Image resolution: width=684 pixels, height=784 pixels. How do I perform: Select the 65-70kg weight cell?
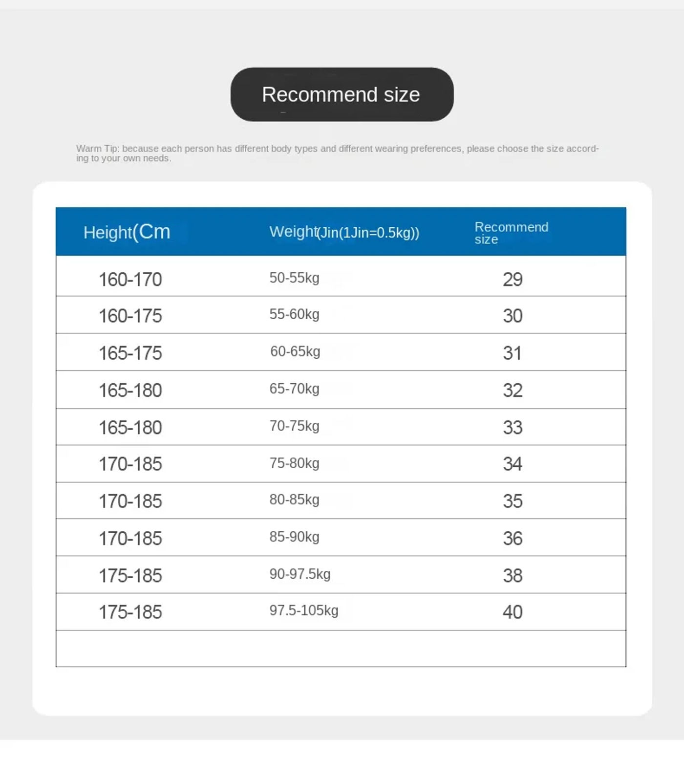295,389
